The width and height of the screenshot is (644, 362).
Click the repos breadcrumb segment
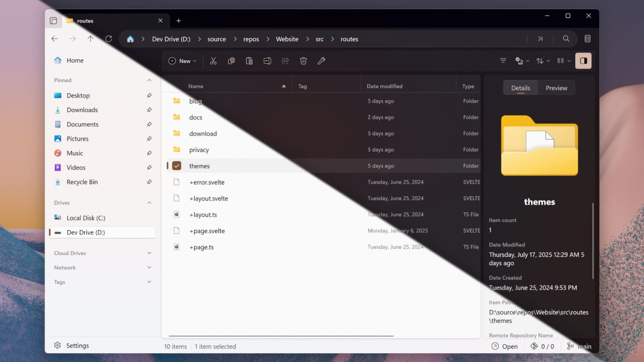click(251, 39)
